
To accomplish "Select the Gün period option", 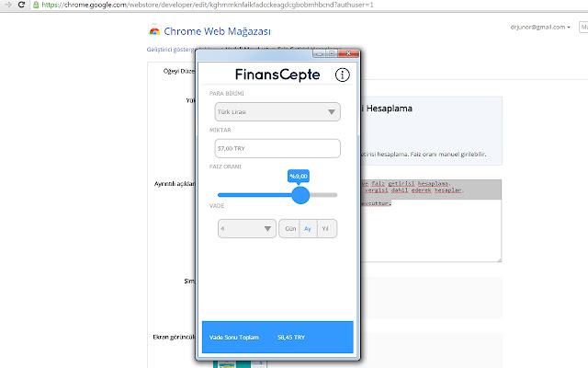I will click(x=290, y=229).
